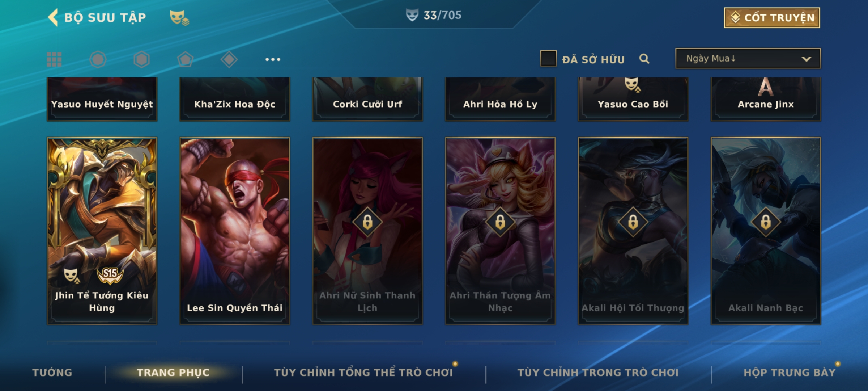Go to Hộp Trưng Bày tab

(x=790, y=373)
